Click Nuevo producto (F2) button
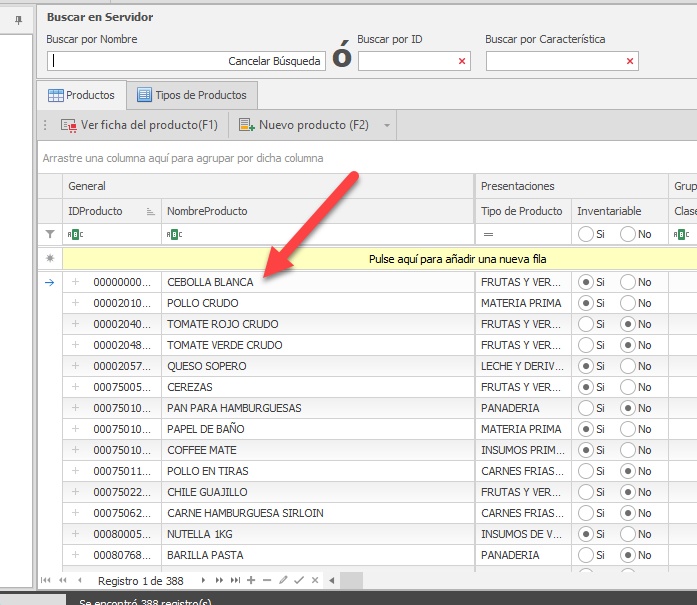This screenshot has width=697, height=605. 304,125
